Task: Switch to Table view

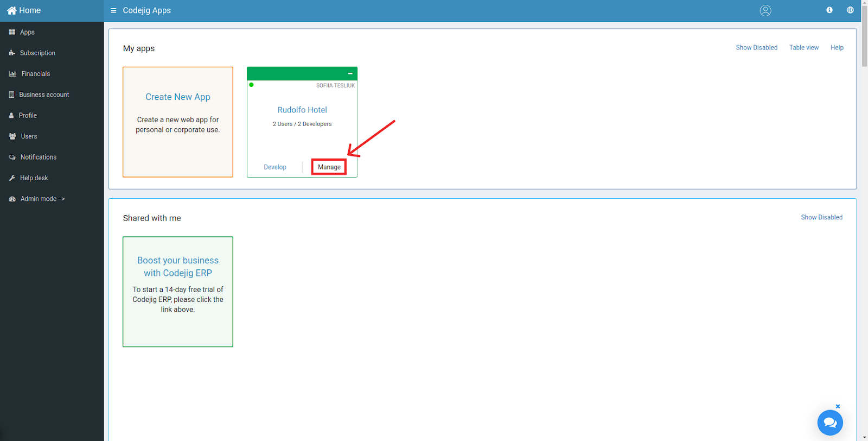Action: pos(804,48)
